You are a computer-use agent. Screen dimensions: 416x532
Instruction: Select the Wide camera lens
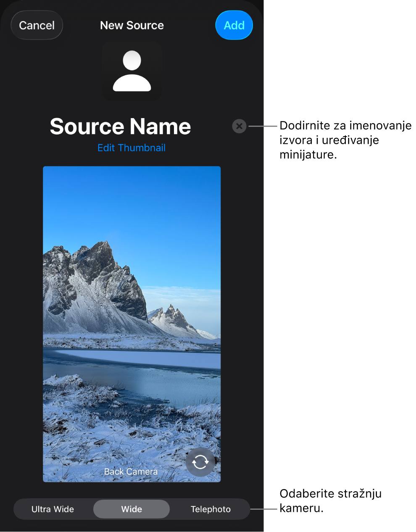pyautogui.click(x=132, y=509)
